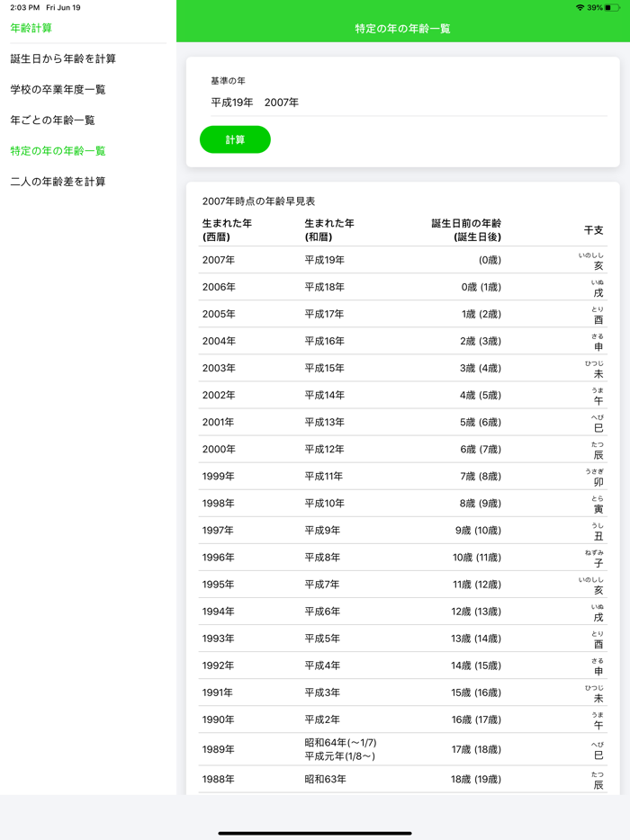
Task: Select the 1995年 table cell
Action: (x=218, y=585)
